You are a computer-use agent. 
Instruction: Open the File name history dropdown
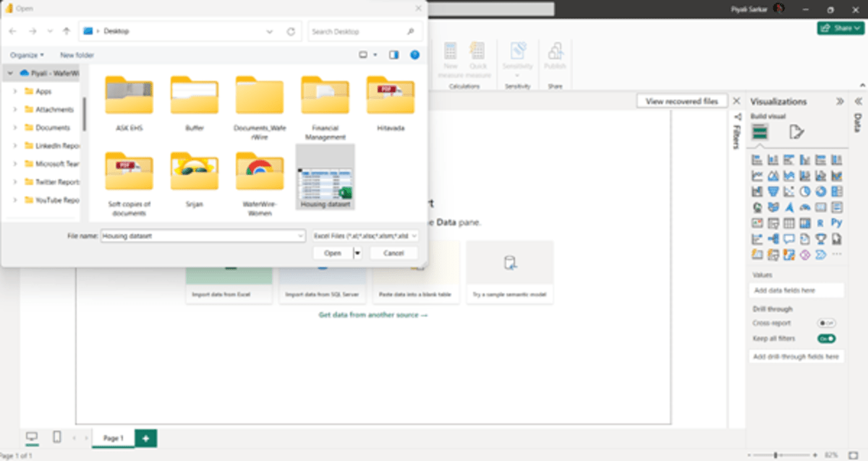[300, 236]
